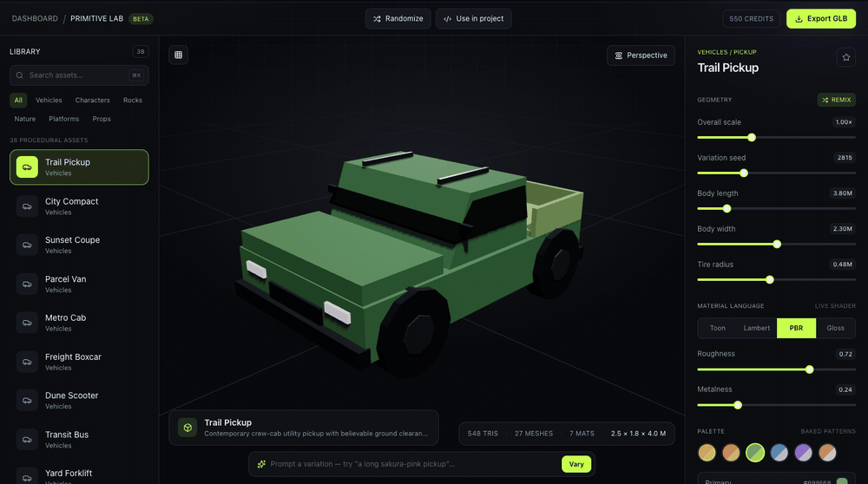Click the Body width slider handle
Screen dimensions: 868x484
click(777, 244)
